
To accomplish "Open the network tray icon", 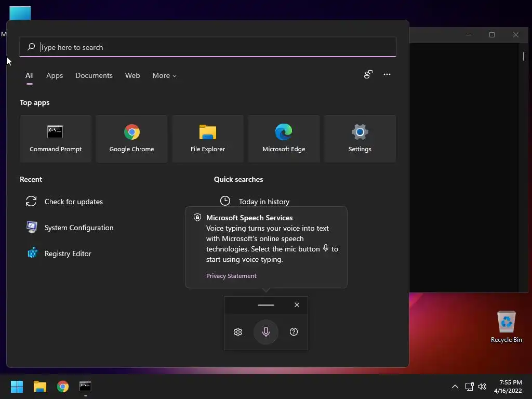I will pos(469,387).
